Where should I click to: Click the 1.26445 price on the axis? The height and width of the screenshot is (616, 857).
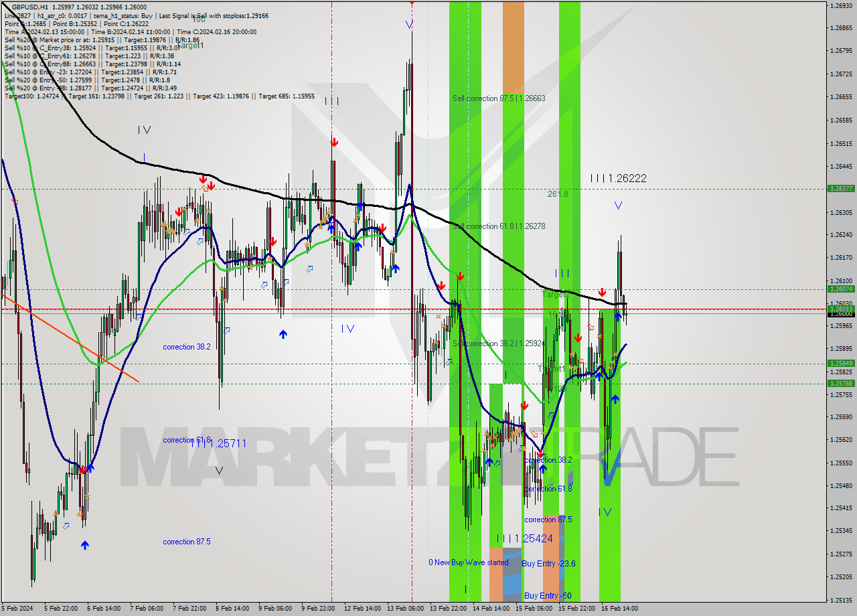(842, 166)
